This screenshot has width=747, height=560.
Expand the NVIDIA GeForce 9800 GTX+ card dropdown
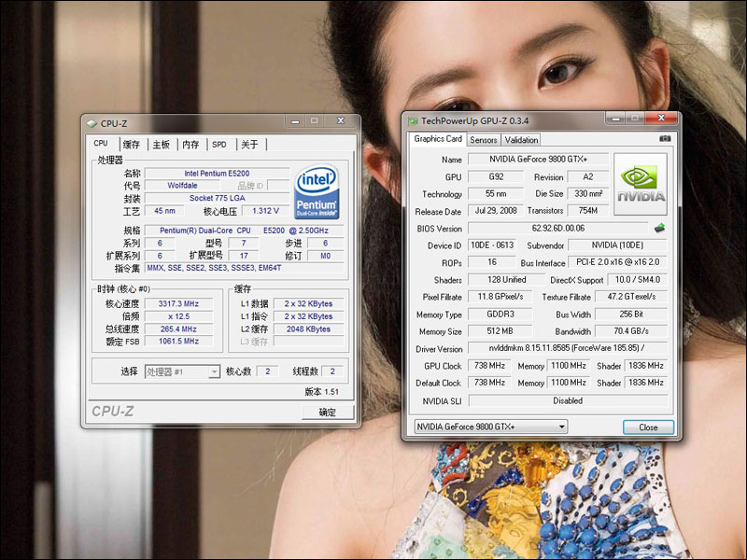(491, 427)
